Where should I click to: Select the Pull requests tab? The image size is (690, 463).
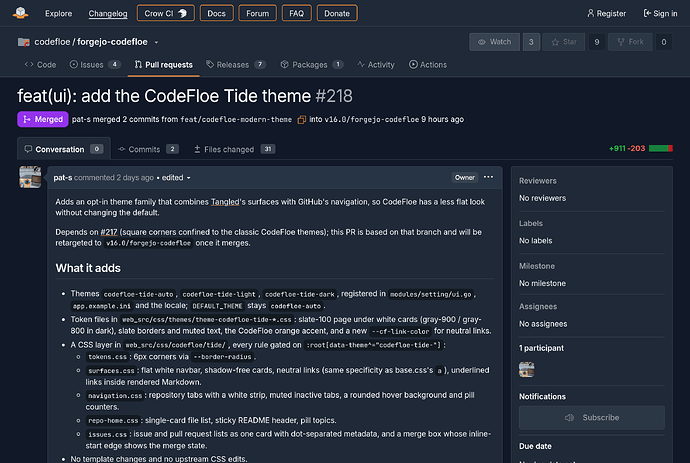164,65
